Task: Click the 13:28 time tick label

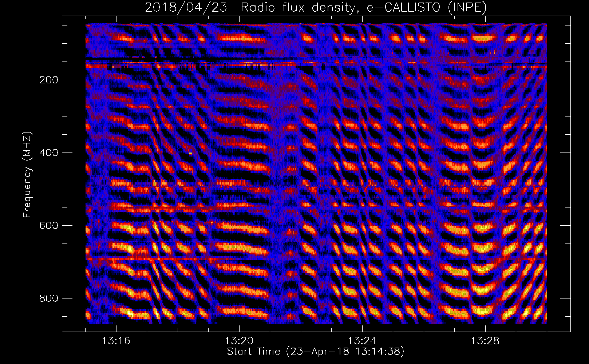Action: 485,341
